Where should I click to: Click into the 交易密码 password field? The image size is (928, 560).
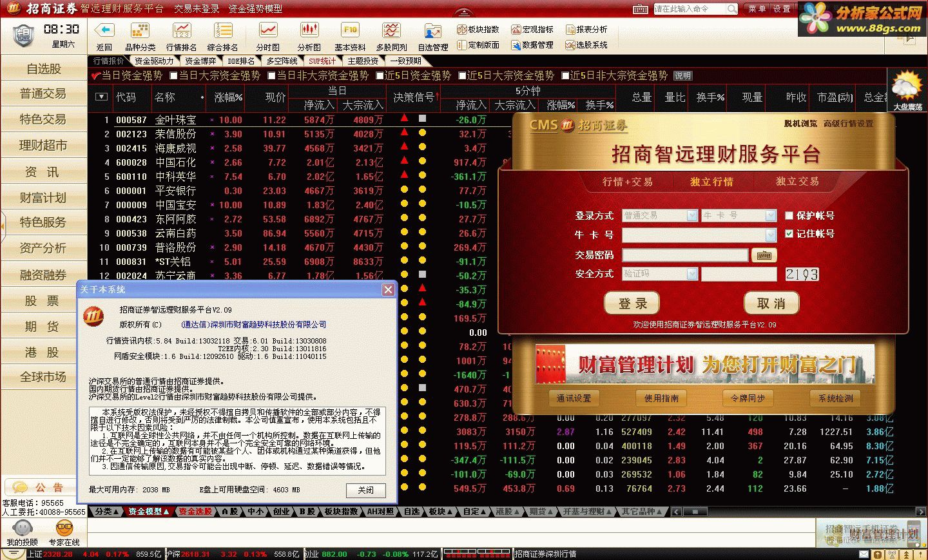(x=685, y=255)
